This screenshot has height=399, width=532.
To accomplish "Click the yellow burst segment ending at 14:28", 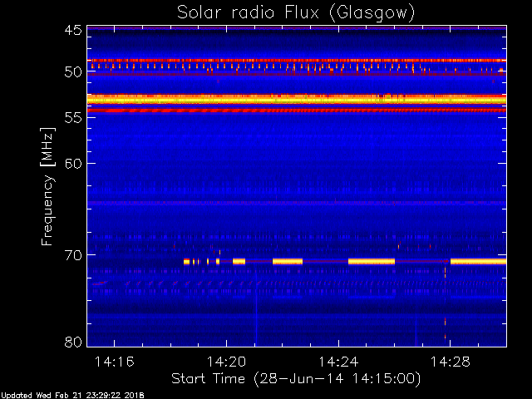I will coord(478,261).
